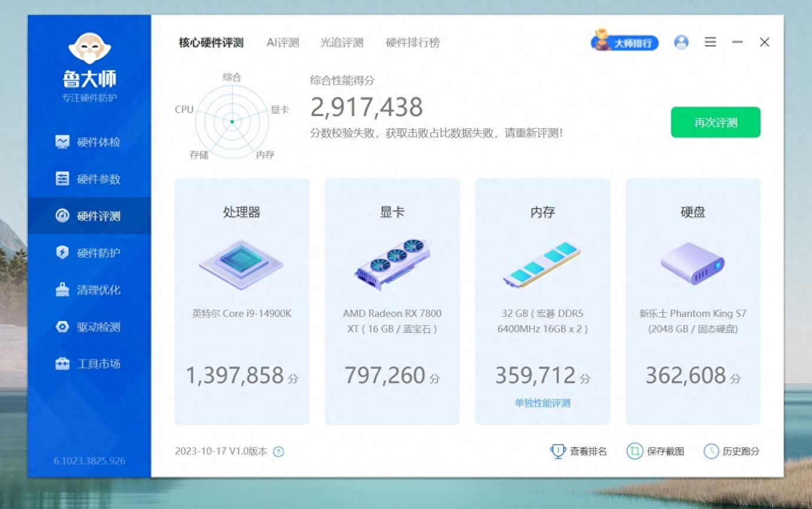Click the memory score 359,712
Screen dimensions: 812x509
535,375
